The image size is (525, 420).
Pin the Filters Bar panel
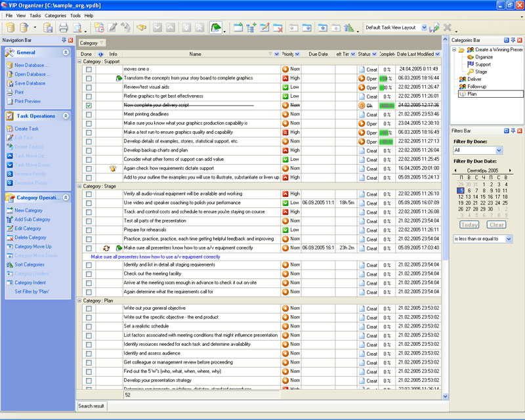click(x=513, y=131)
